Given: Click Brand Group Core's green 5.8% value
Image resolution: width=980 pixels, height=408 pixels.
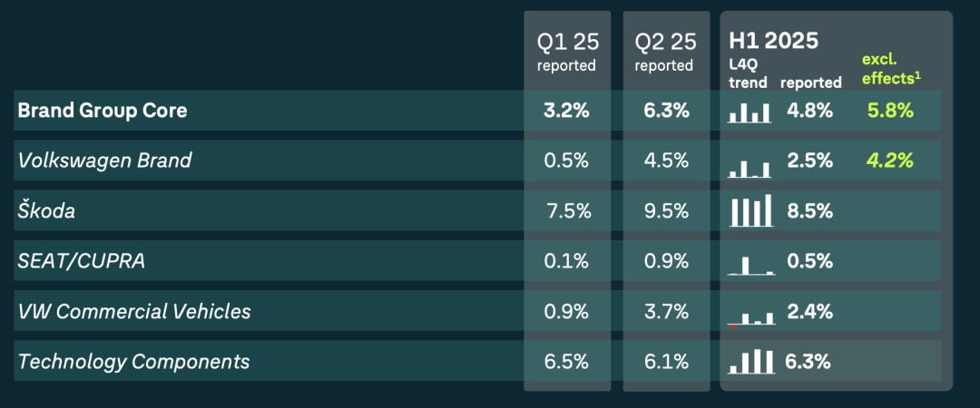Looking at the screenshot, I should click(x=890, y=111).
